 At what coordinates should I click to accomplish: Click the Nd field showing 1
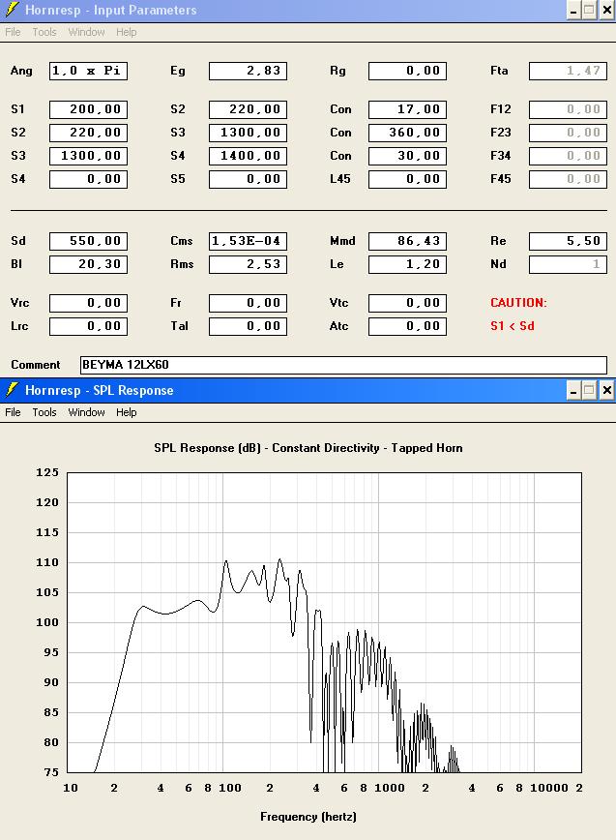pyautogui.click(x=568, y=264)
